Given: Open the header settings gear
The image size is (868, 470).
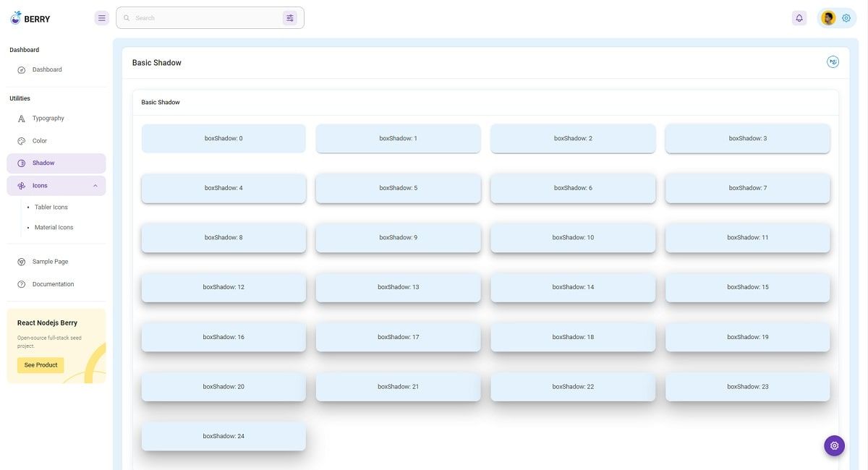Looking at the screenshot, I should click(843, 16).
